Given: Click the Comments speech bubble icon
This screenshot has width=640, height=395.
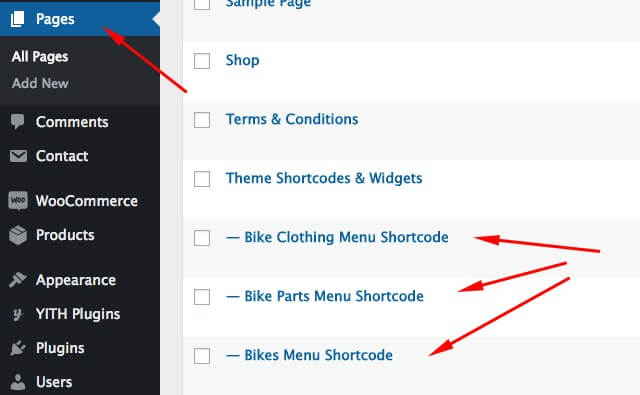Looking at the screenshot, I should tap(18, 122).
